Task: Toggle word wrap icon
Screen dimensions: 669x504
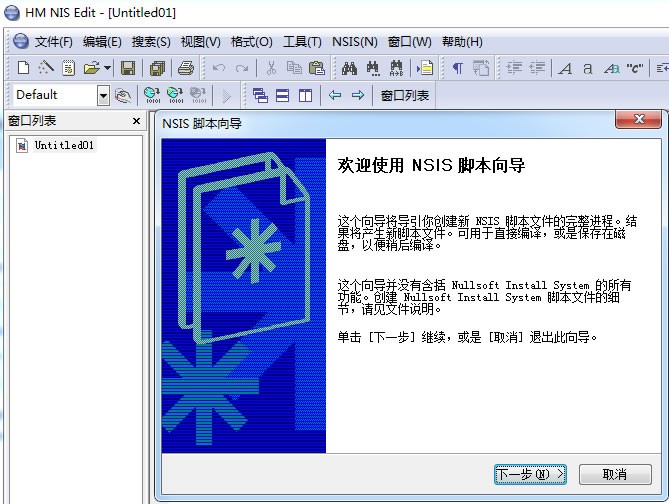Action: (481, 68)
